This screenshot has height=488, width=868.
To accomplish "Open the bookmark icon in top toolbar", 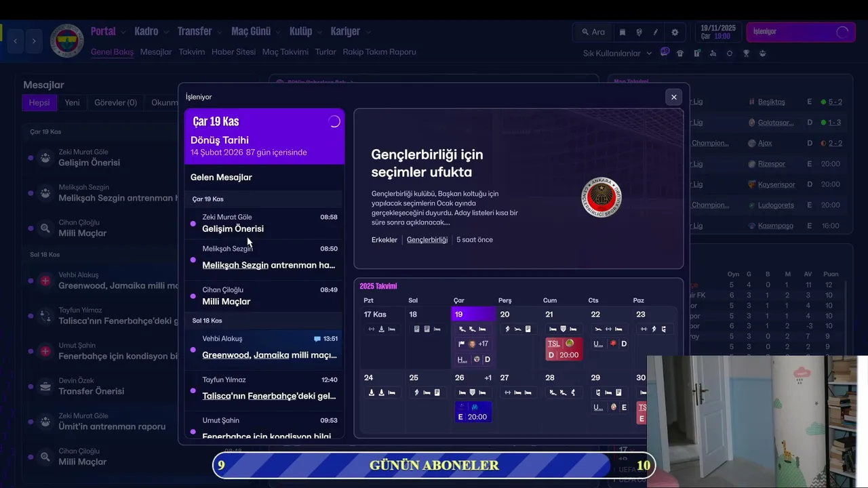I will [x=623, y=32].
